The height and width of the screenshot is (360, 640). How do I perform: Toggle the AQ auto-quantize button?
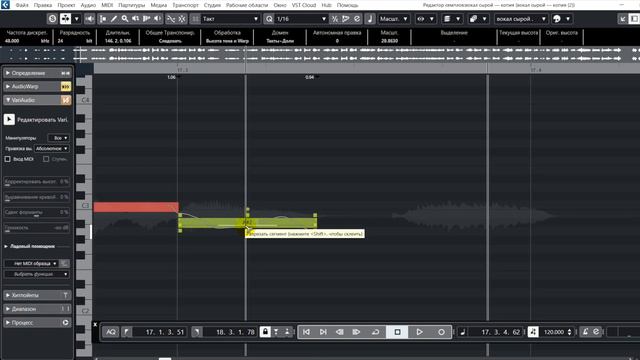pos(111,332)
